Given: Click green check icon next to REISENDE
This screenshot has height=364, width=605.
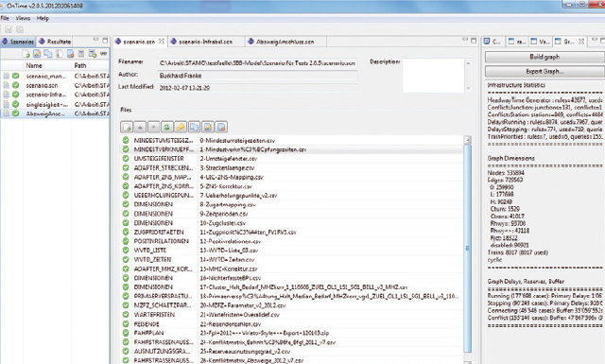Looking at the screenshot, I should point(126,323).
